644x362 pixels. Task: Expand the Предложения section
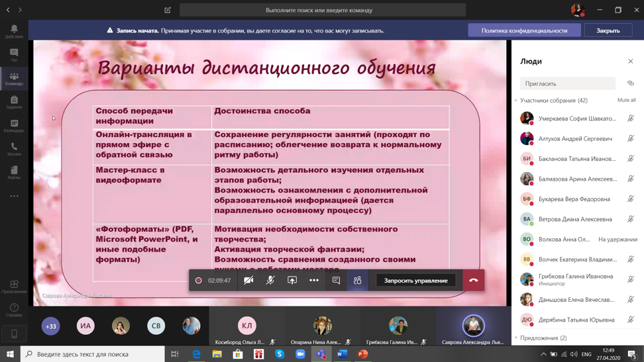(x=516, y=338)
